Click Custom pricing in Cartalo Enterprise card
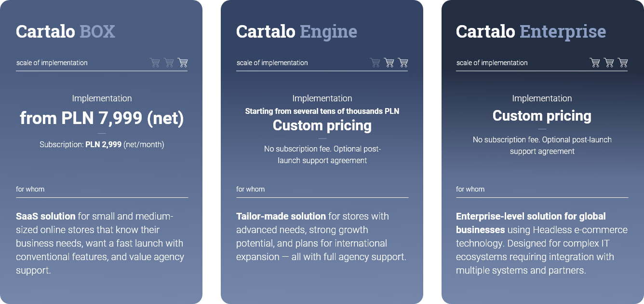The height and width of the screenshot is (304, 644). [x=542, y=116]
